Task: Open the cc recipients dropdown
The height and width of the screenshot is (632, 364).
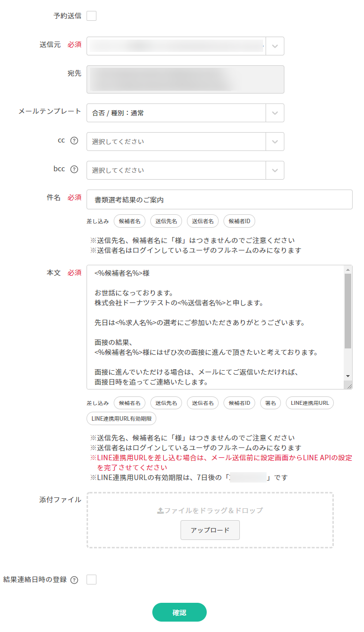Action: coord(275,142)
